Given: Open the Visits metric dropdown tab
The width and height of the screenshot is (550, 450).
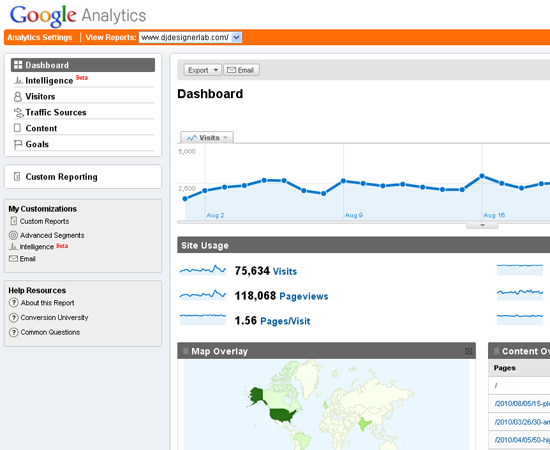Looking at the screenshot, I should click(207, 137).
